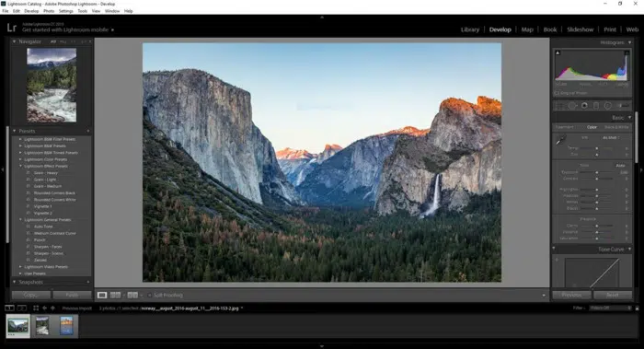Collapse the Histogram panel
This screenshot has height=349, width=644.
629,42
